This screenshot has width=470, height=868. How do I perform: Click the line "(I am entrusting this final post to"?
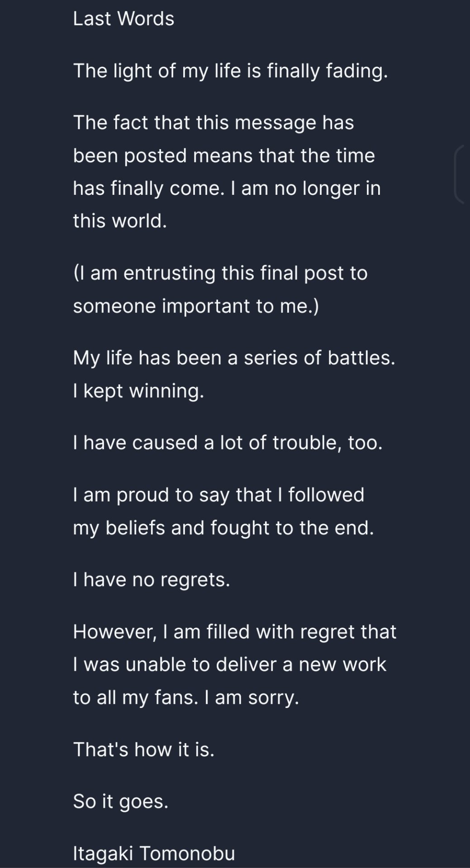pyautogui.click(x=220, y=274)
